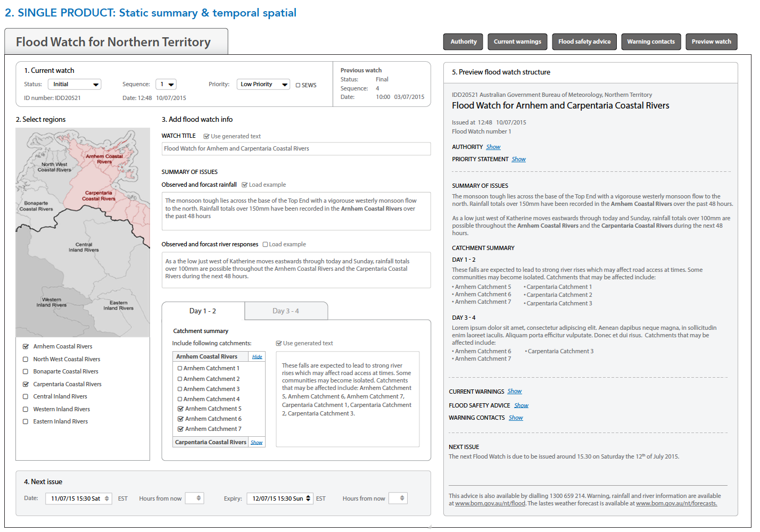Uncheck Arnhem Catchment 5
760x532 pixels.
[180, 409]
